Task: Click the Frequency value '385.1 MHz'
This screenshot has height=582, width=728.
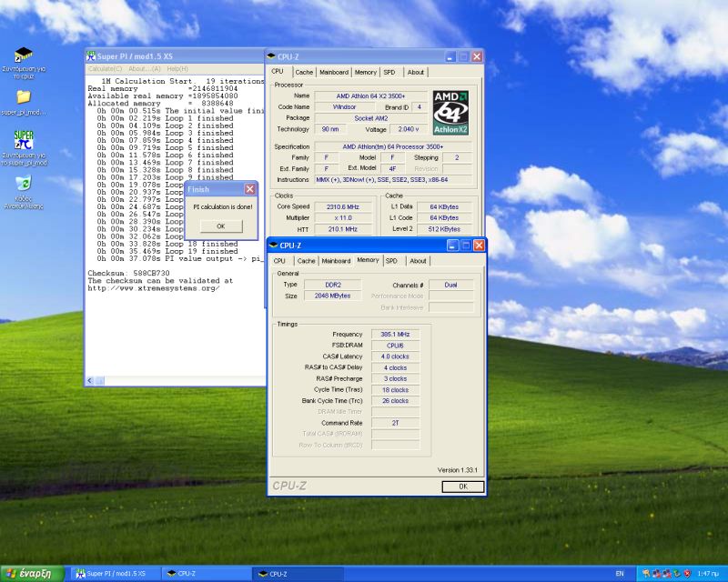Action: click(x=395, y=335)
